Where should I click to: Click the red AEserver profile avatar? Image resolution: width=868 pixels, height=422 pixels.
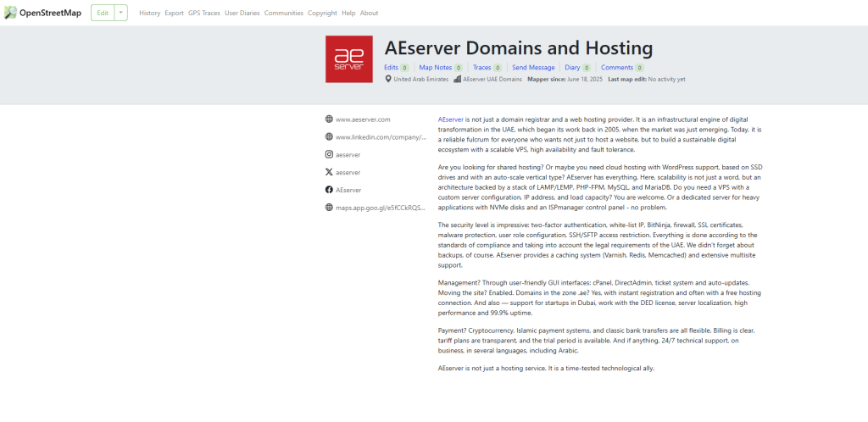point(348,59)
